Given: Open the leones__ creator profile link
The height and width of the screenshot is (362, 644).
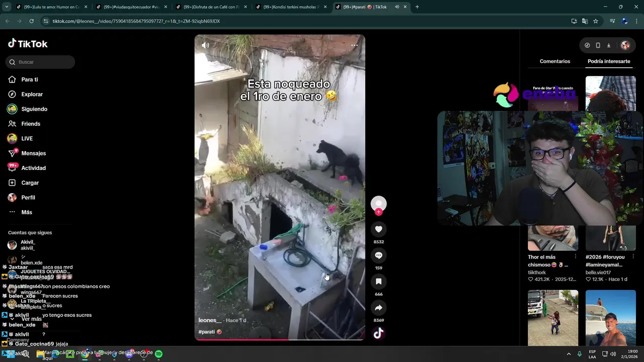Looking at the screenshot, I should 210,320.
